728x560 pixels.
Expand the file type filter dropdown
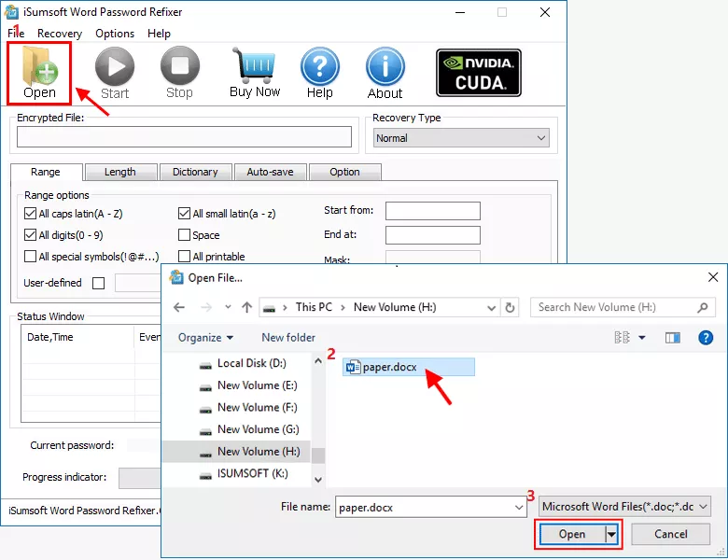click(704, 507)
